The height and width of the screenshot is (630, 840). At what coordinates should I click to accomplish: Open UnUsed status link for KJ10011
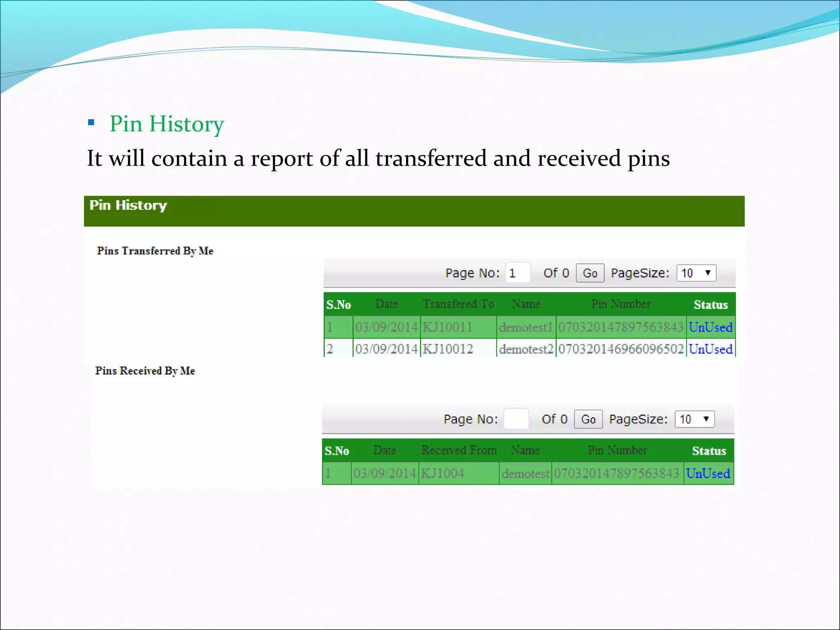[x=710, y=327]
